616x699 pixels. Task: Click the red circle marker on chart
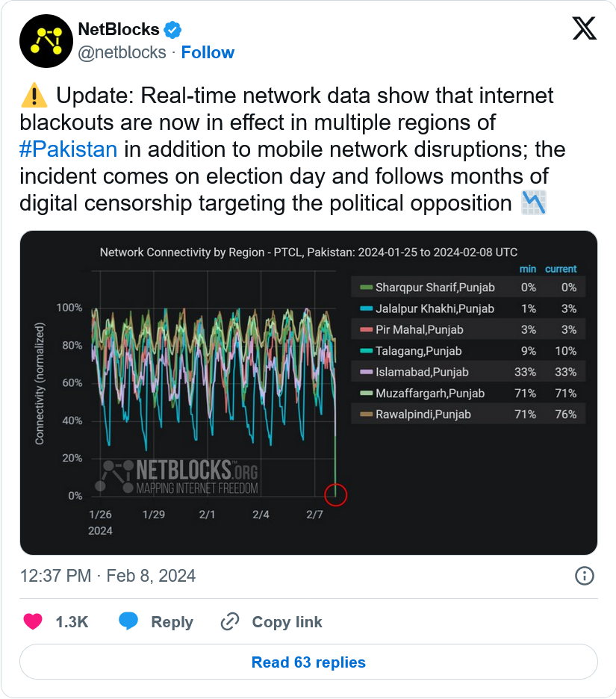point(336,495)
